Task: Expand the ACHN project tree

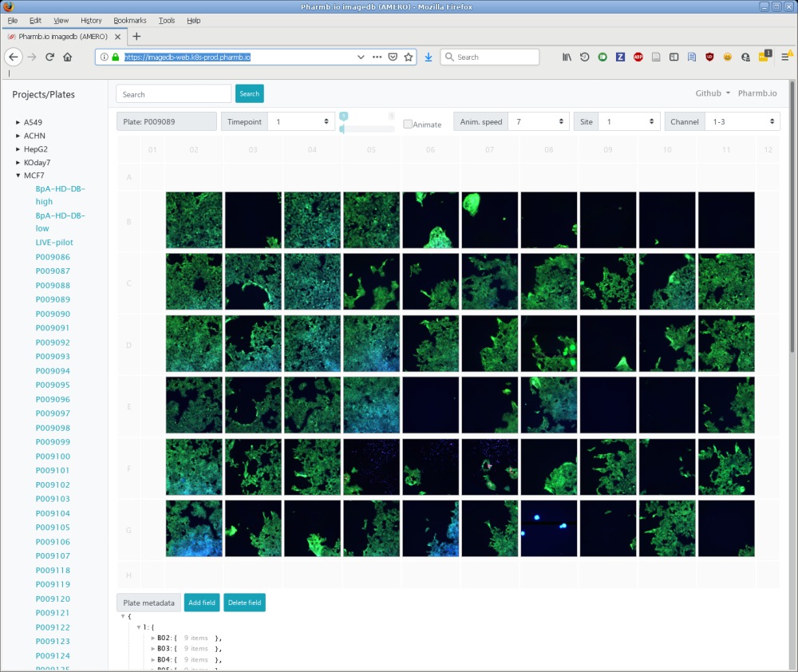Action: (x=18, y=136)
